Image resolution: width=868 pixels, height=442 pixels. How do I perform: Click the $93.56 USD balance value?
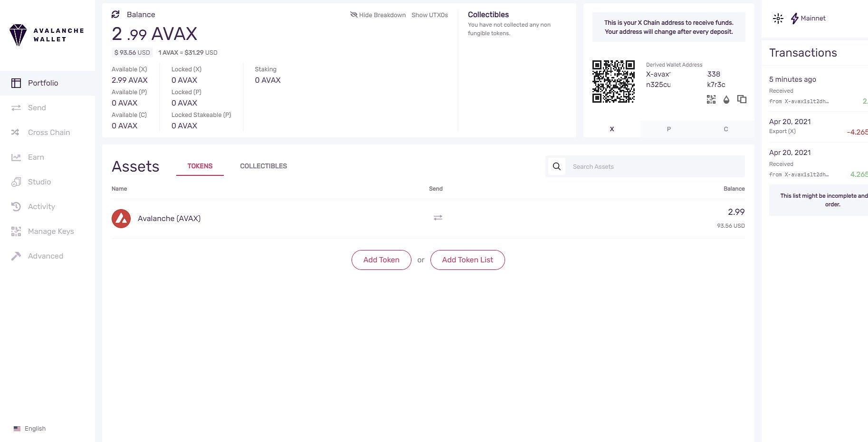[132, 53]
